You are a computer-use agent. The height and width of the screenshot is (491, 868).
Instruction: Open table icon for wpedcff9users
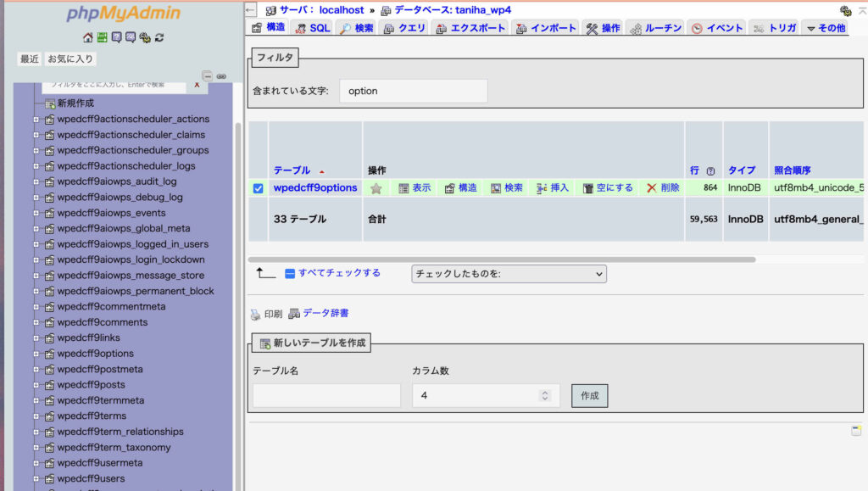[x=49, y=479]
